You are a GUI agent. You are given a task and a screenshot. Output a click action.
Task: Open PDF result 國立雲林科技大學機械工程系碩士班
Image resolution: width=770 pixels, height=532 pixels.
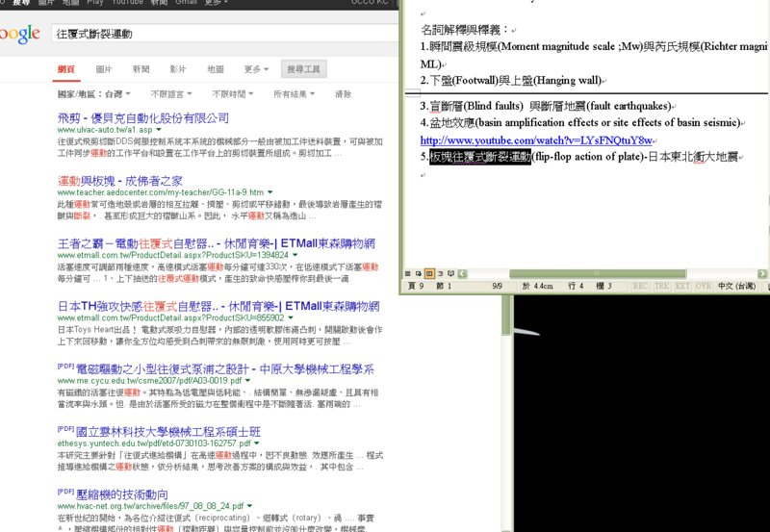(x=167, y=432)
